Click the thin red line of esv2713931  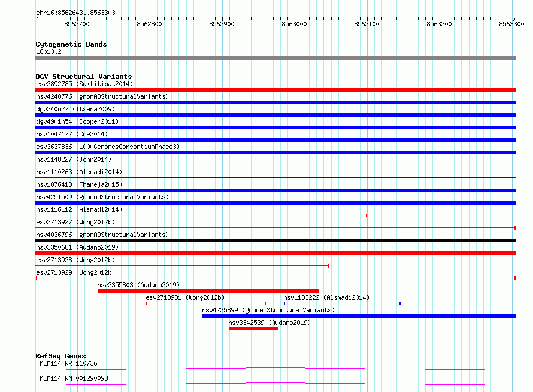pos(206,303)
